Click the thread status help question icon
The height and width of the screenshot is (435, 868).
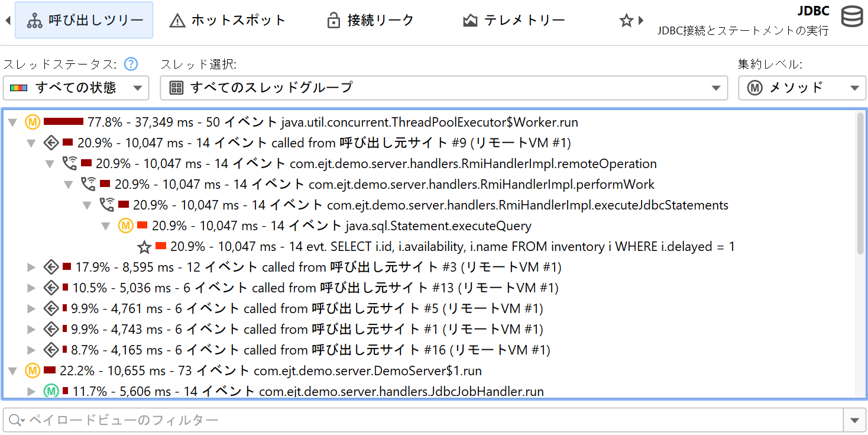click(x=131, y=64)
